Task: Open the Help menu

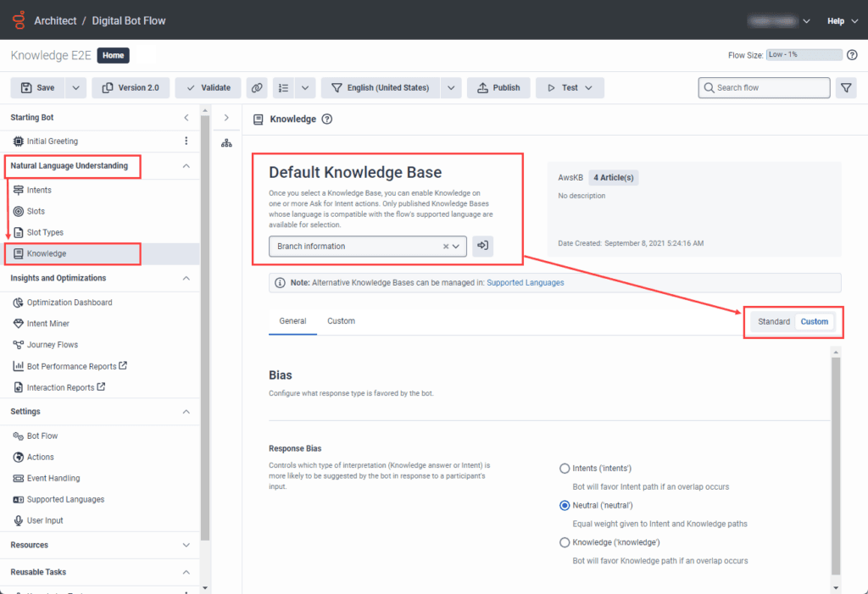Action: 841,21
